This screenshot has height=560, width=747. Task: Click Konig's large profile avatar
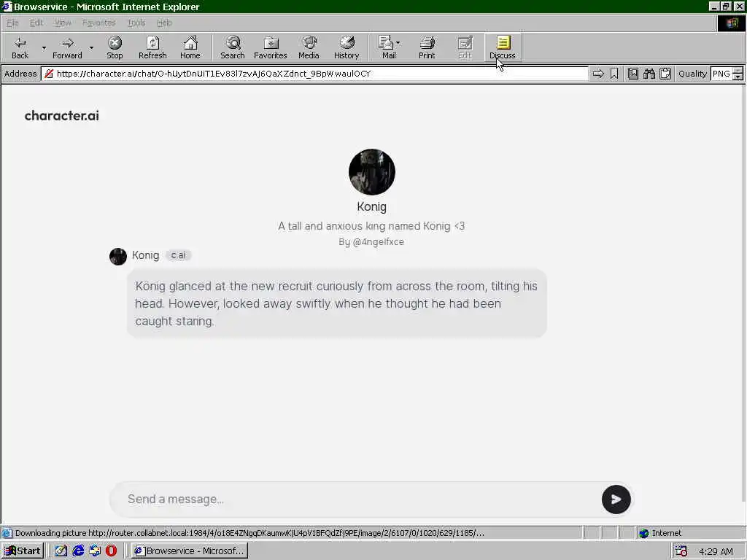click(x=371, y=172)
